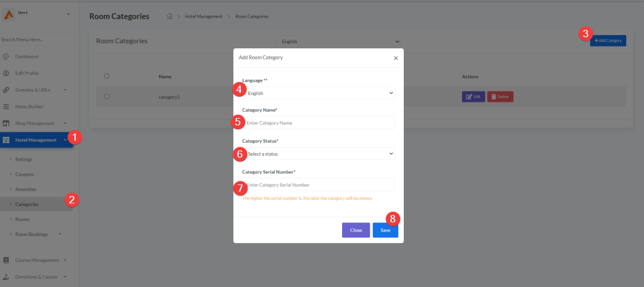The image size is (644, 287).
Task: Click the Domains & URLs link icon
Action: coord(6,90)
